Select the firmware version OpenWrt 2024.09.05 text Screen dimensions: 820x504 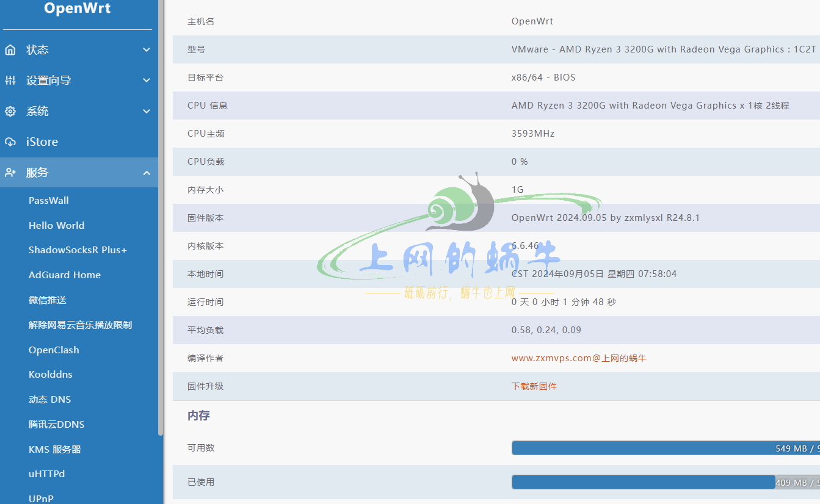click(606, 218)
